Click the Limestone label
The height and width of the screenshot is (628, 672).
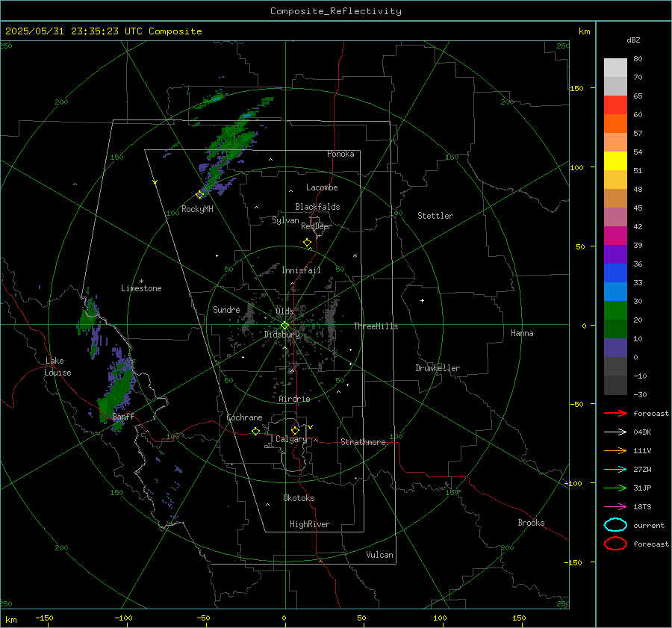coord(141,288)
